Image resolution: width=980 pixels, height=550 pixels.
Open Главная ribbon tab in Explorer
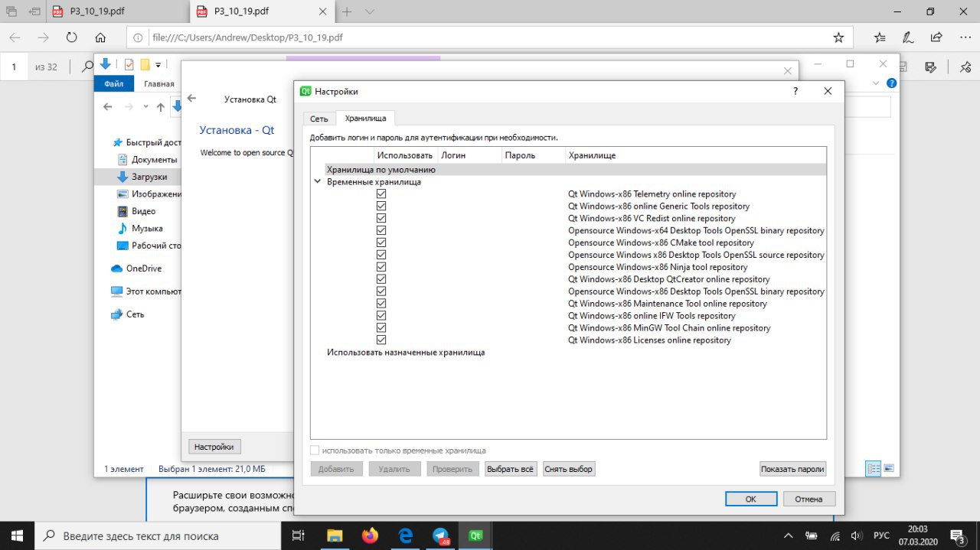pos(158,84)
